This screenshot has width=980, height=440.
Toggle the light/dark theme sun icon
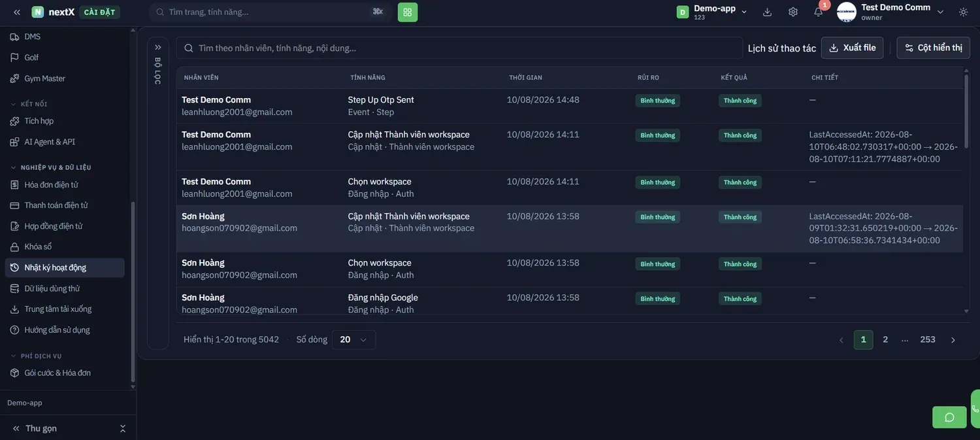point(963,12)
